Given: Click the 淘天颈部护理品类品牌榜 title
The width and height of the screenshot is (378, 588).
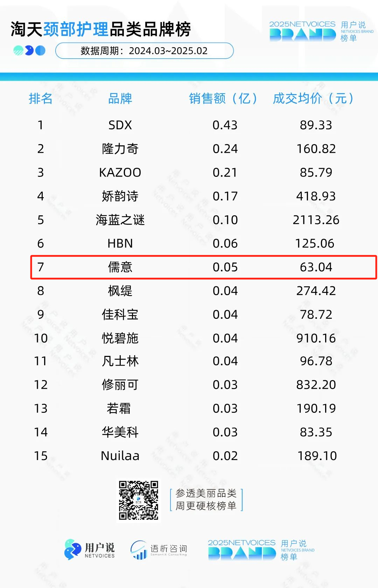Looking at the screenshot, I should pos(101,29).
